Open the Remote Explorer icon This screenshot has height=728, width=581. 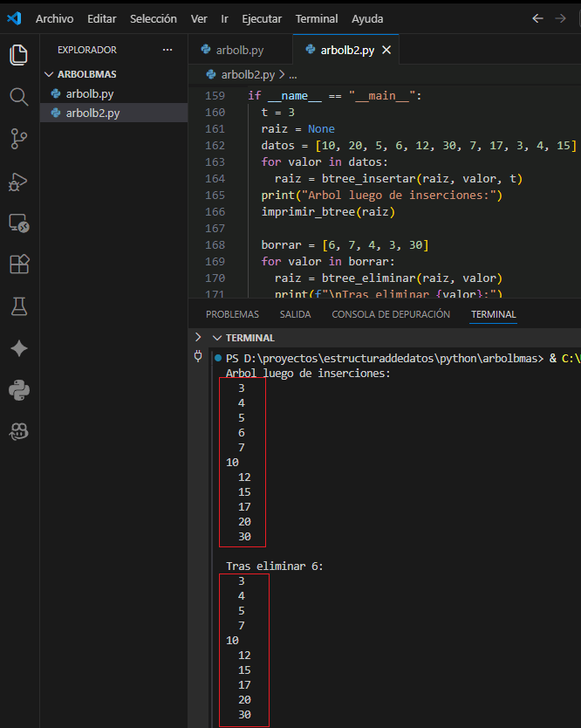[18, 223]
